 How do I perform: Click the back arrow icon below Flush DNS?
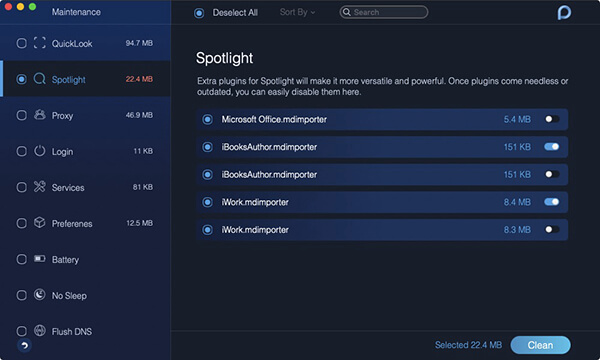coord(24,345)
